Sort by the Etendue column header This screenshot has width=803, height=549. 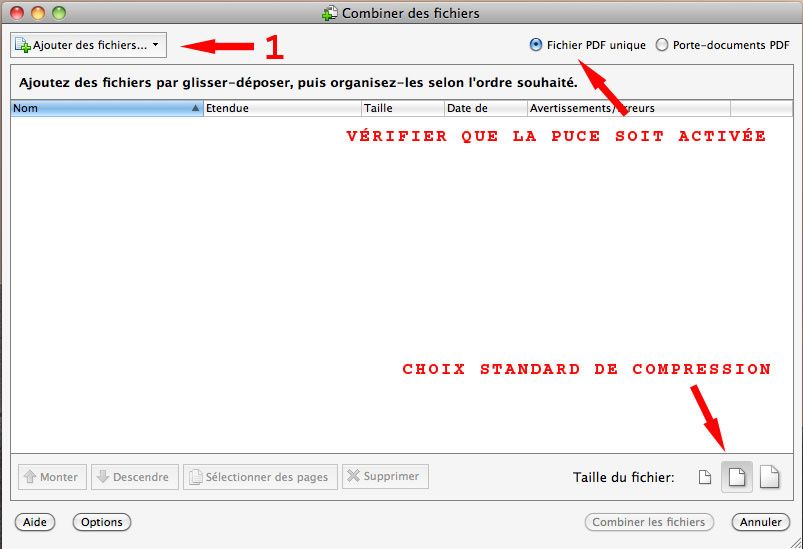[282, 108]
